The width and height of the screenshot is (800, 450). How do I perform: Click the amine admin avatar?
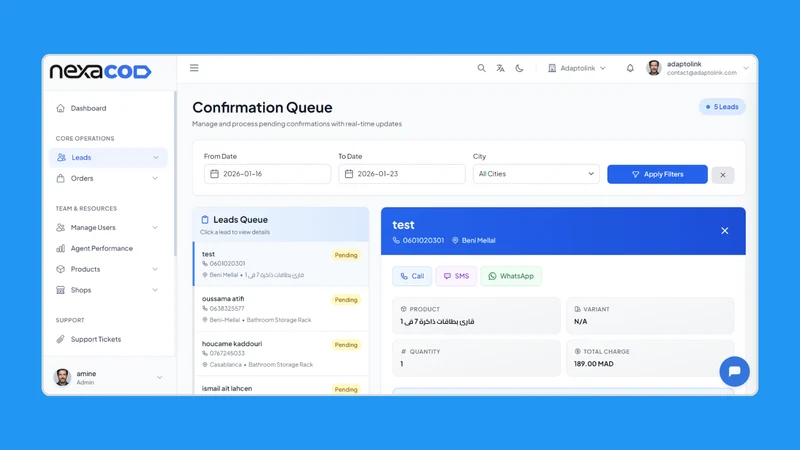(x=62, y=378)
